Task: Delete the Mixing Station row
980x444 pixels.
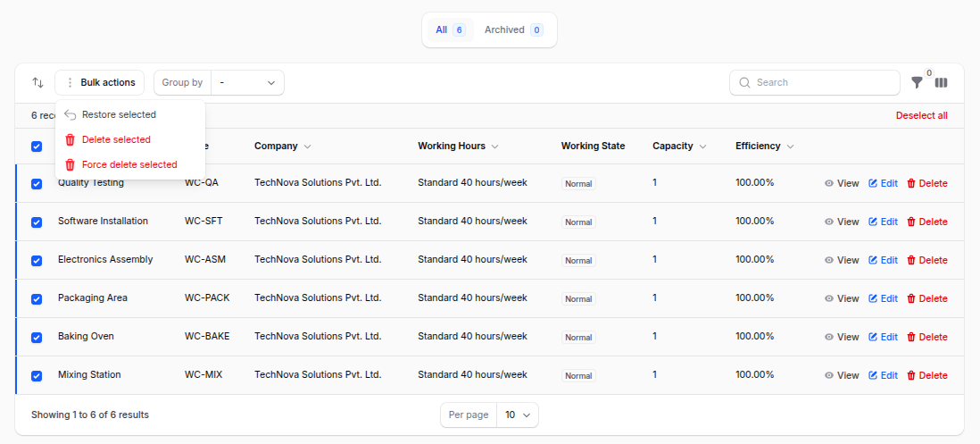Action: (x=927, y=375)
